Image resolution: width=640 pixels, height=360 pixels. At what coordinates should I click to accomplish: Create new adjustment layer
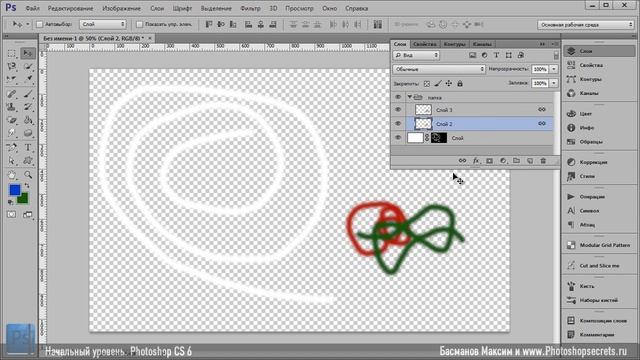503,161
